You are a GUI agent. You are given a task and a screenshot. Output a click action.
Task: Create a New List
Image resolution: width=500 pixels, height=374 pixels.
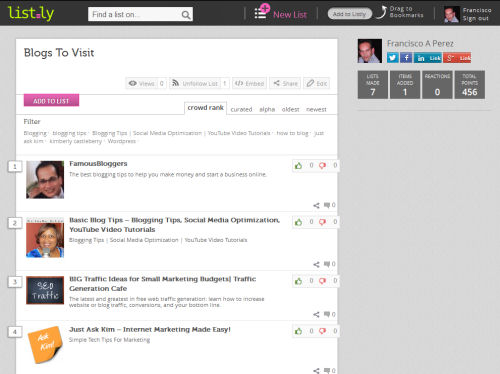pos(280,12)
